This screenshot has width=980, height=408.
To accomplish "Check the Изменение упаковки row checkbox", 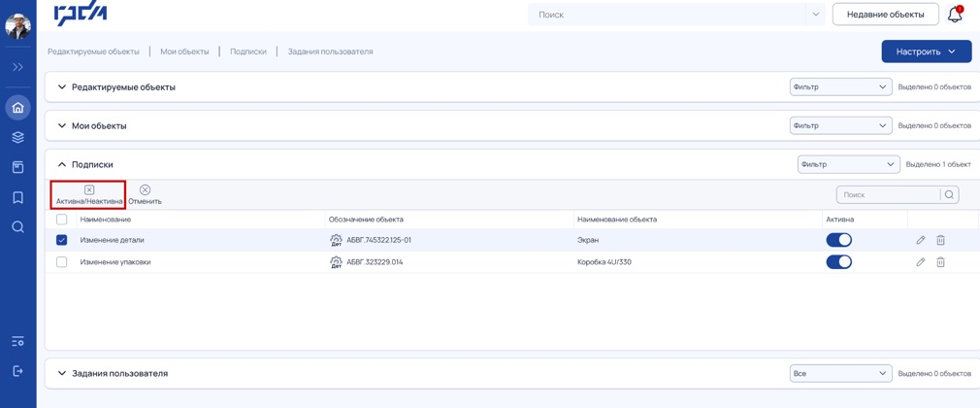I will point(62,262).
